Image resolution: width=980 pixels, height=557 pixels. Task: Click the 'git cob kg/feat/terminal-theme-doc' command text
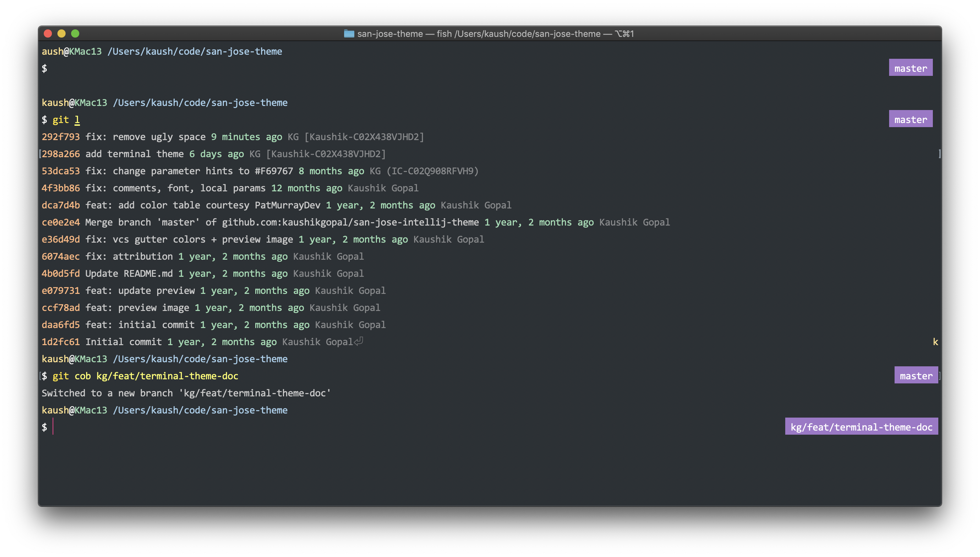145,376
